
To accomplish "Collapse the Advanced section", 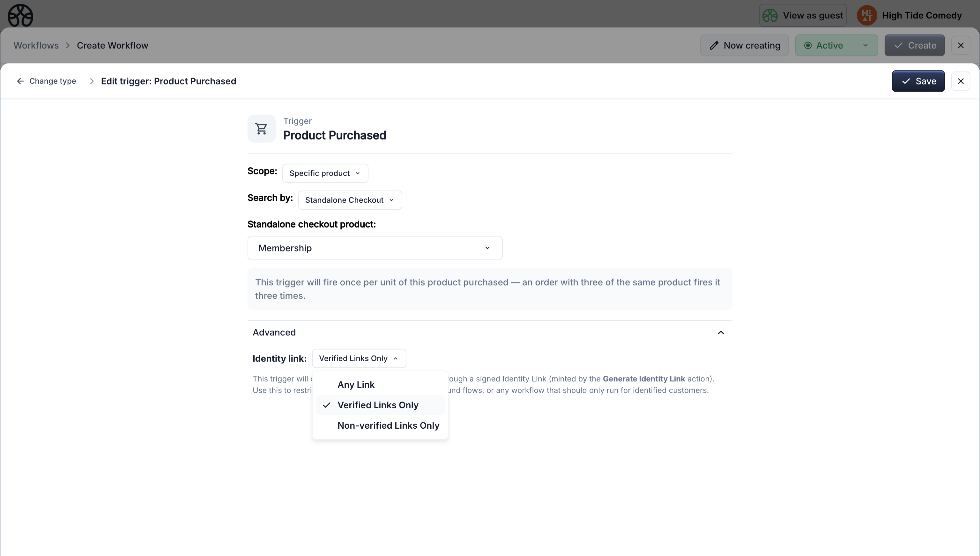I will (x=721, y=332).
